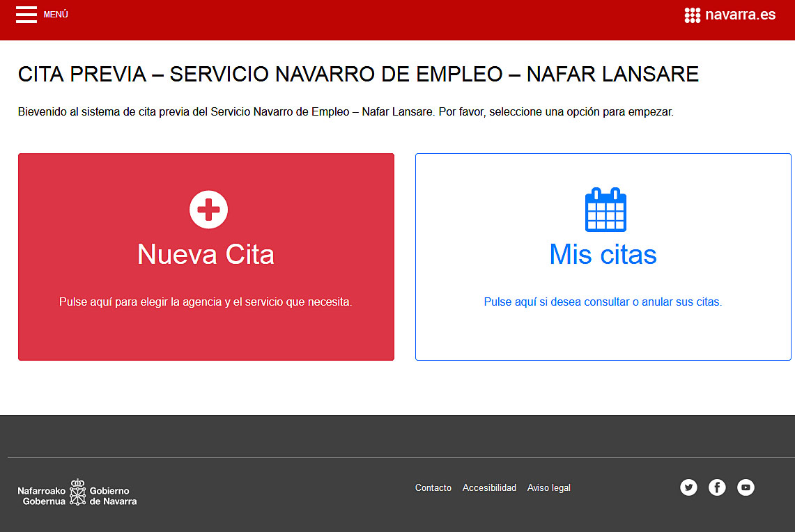Go to the navarra.es logo link

pyautogui.click(x=730, y=15)
